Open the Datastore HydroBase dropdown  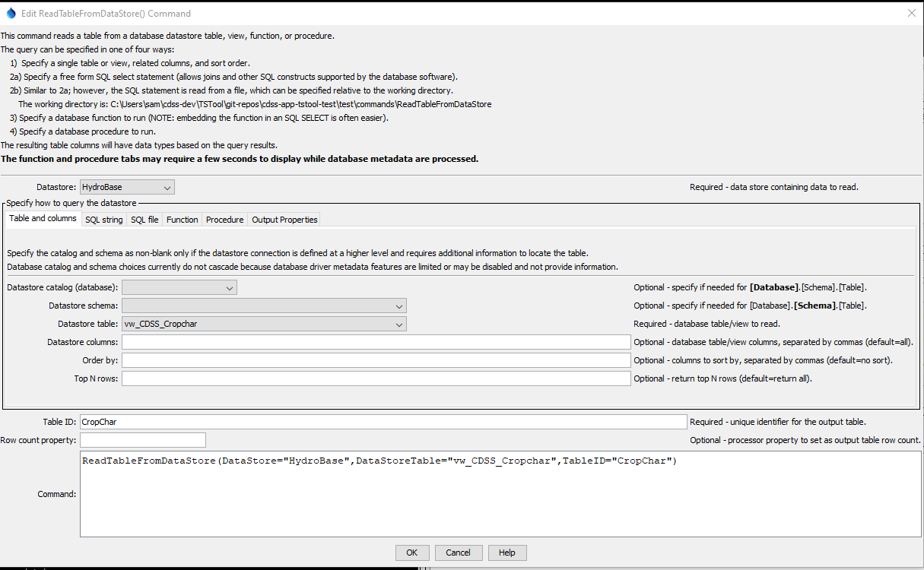coord(127,187)
